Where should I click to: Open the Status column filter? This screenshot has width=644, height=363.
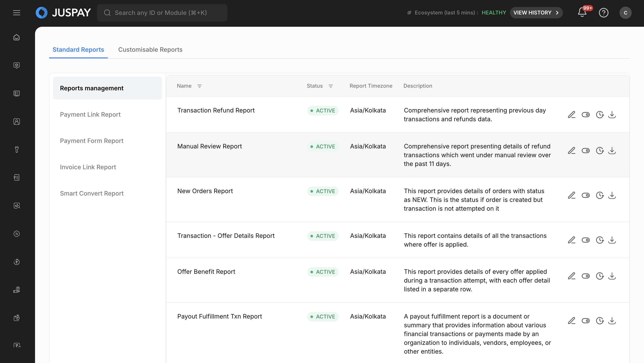(331, 86)
